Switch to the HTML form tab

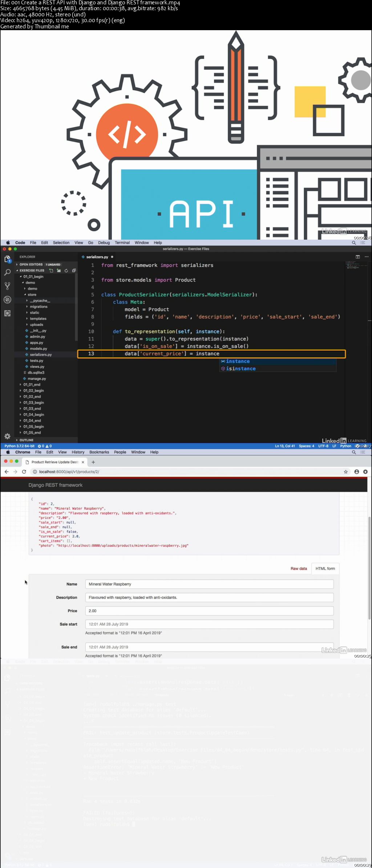(325, 568)
